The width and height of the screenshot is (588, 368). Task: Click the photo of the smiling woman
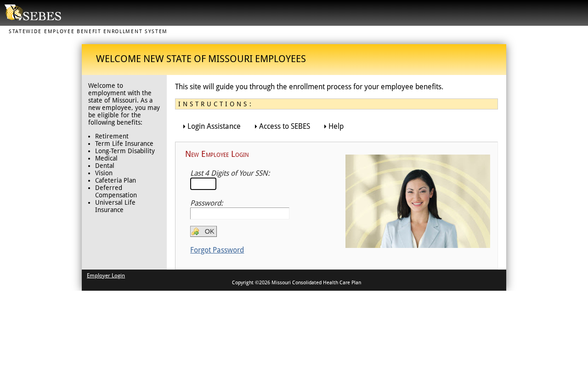[x=417, y=201]
